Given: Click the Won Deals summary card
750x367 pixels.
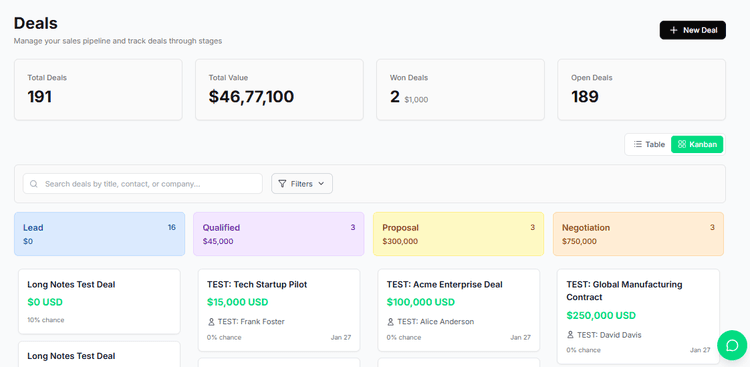Looking at the screenshot, I should pyautogui.click(x=460, y=89).
